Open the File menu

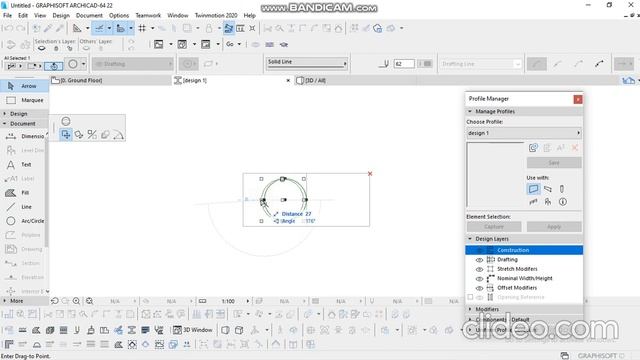[7, 16]
